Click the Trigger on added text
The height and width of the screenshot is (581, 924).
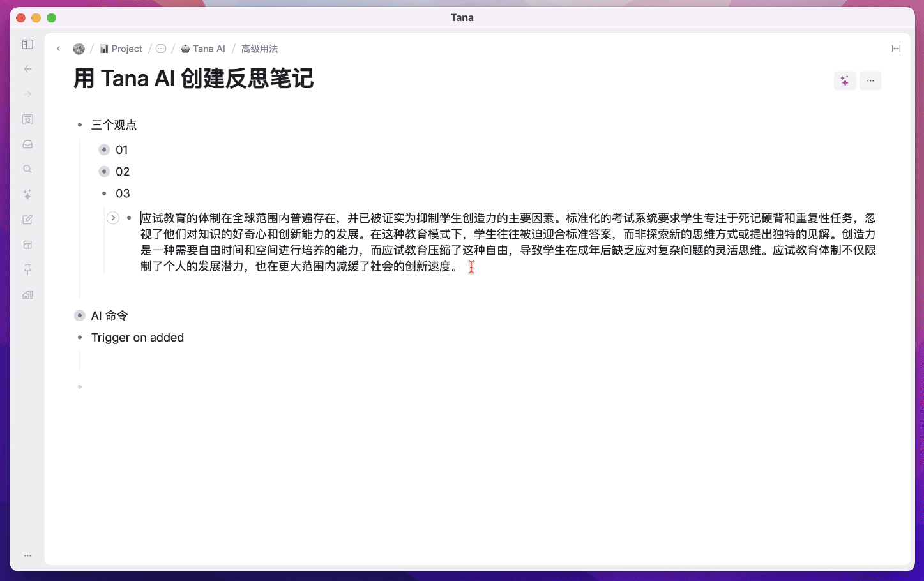pyautogui.click(x=137, y=338)
